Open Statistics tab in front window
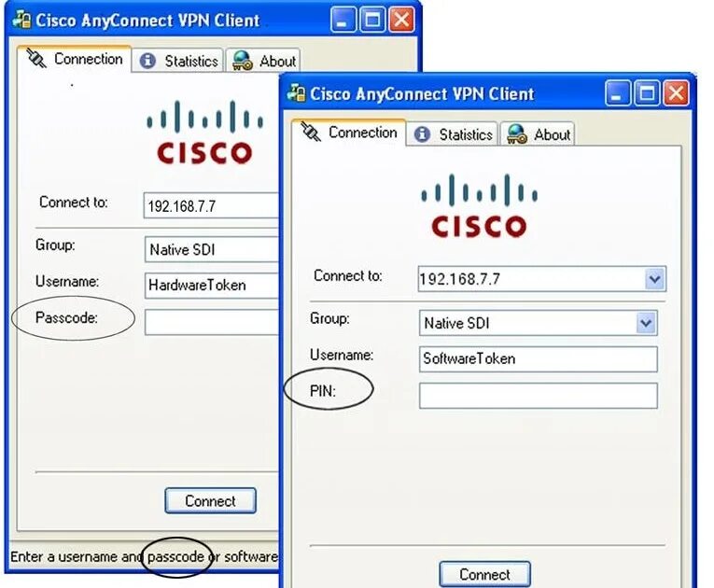 pyautogui.click(x=452, y=134)
